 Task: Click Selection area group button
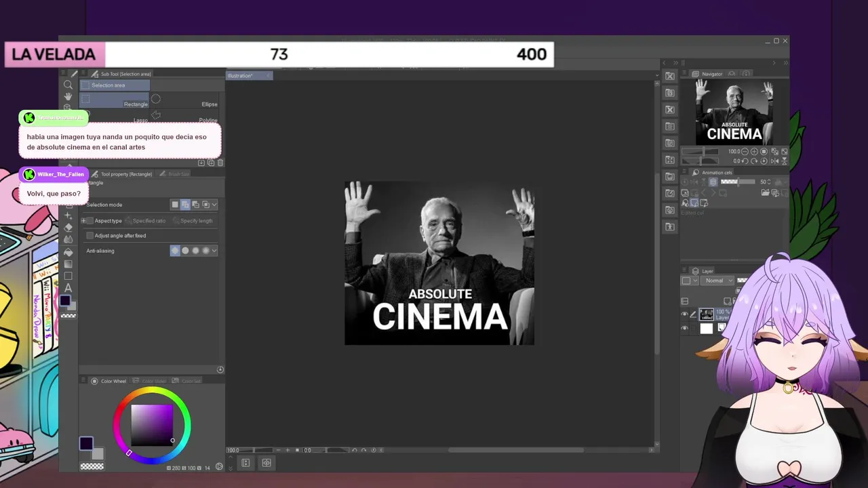click(115, 85)
